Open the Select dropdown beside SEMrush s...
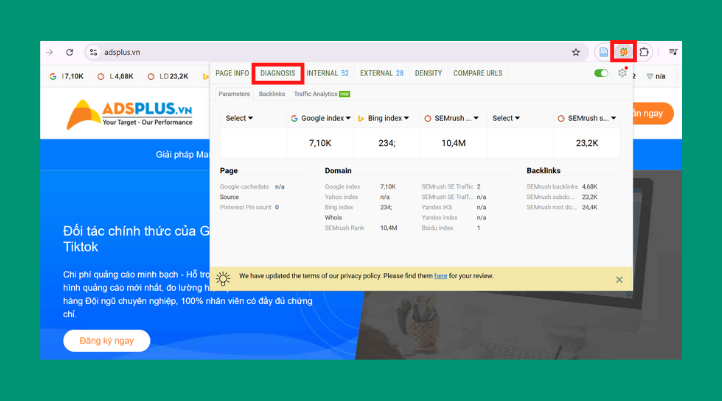The image size is (722, 401). pos(506,118)
